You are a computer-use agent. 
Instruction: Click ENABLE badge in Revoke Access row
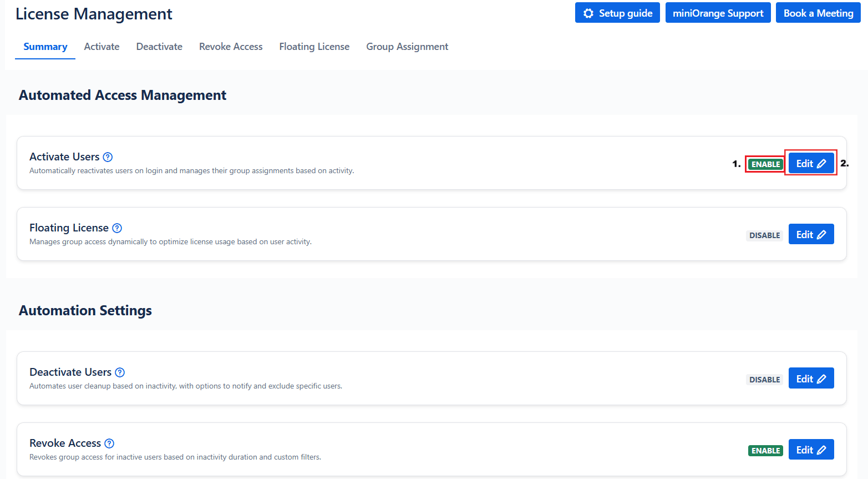tap(765, 451)
